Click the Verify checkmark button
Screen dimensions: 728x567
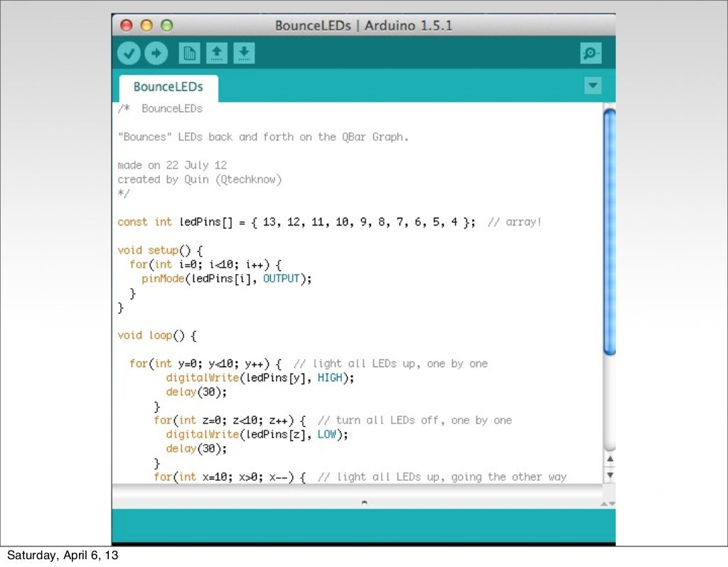(x=129, y=53)
